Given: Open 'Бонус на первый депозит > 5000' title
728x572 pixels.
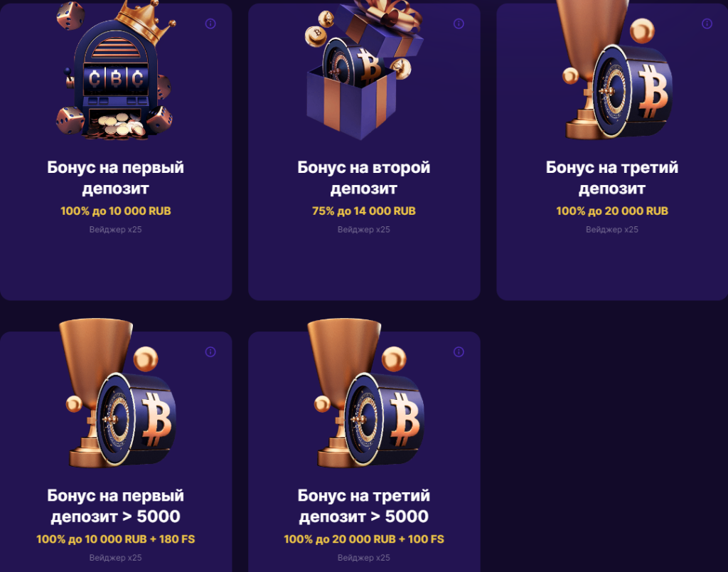Looking at the screenshot, I should (x=116, y=506).
